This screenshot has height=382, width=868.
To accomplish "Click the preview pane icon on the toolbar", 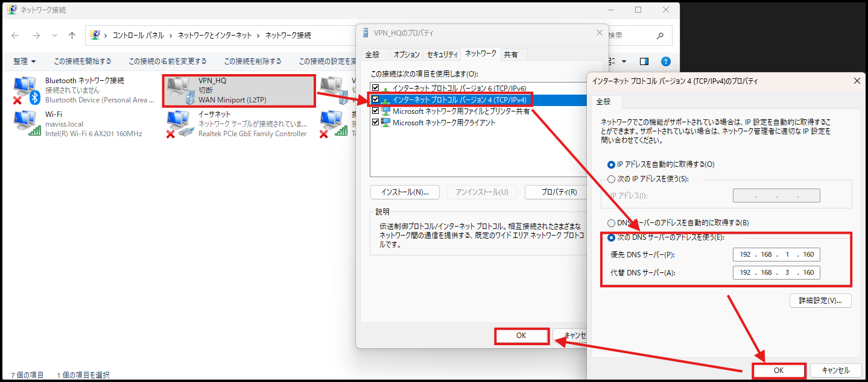I will click(643, 61).
